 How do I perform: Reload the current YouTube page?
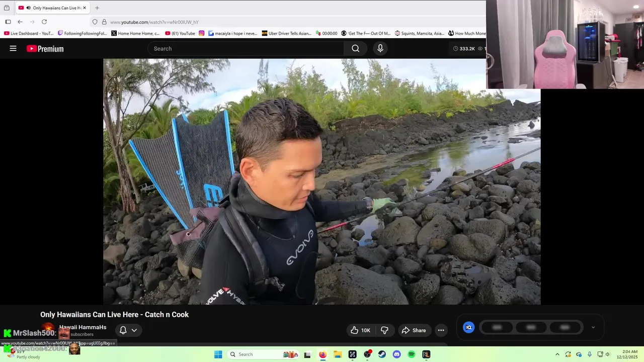click(x=44, y=22)
